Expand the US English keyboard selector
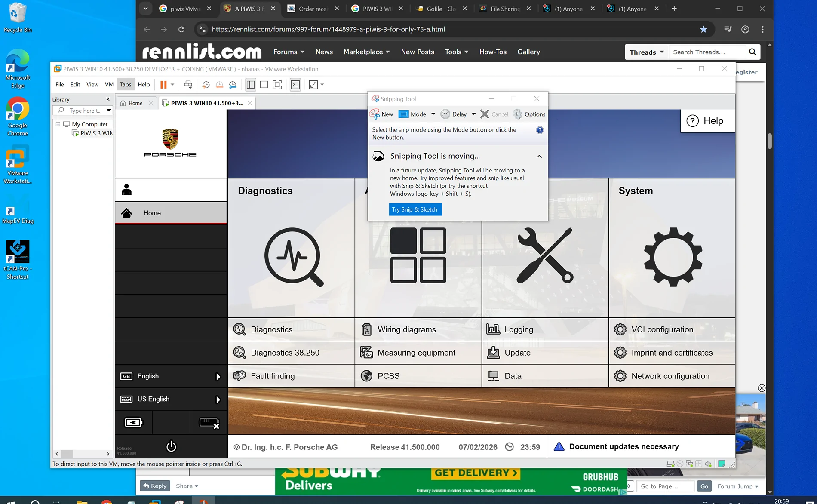Image resolution: width=817 pixels, height=504 pixels. pos(218,400)
